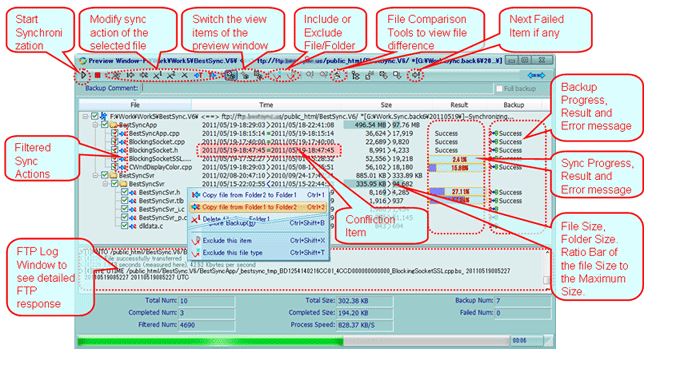Collapse the root F:\Work sync tree node
The image size is (686, 376).
[x=85, y=116]
